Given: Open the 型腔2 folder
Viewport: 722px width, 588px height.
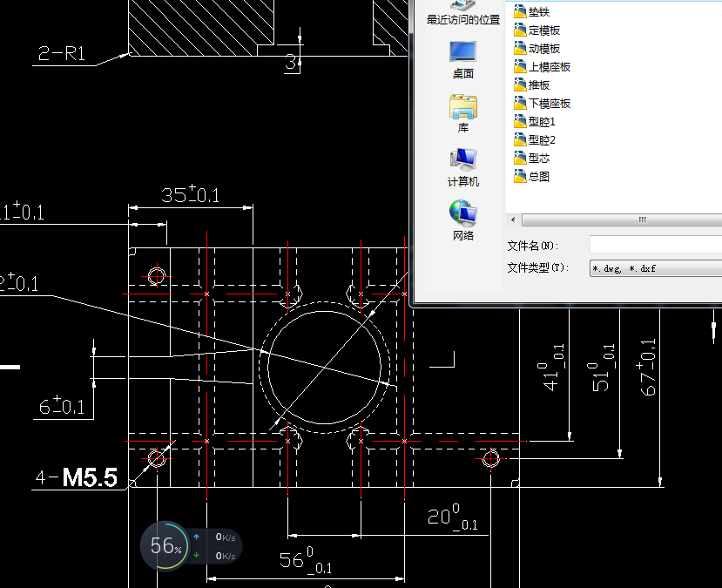Looking at the screenshot, I should point(535,139).
